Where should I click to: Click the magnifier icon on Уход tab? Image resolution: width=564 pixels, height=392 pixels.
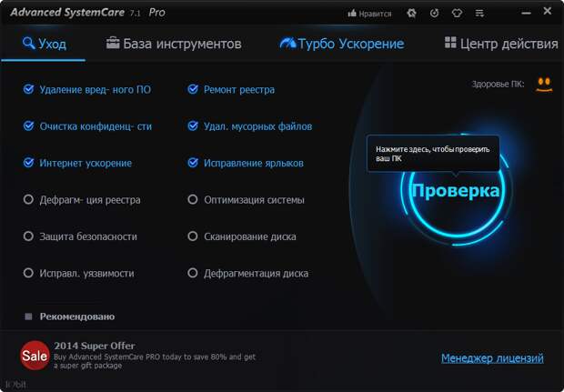tap(29, 43)
